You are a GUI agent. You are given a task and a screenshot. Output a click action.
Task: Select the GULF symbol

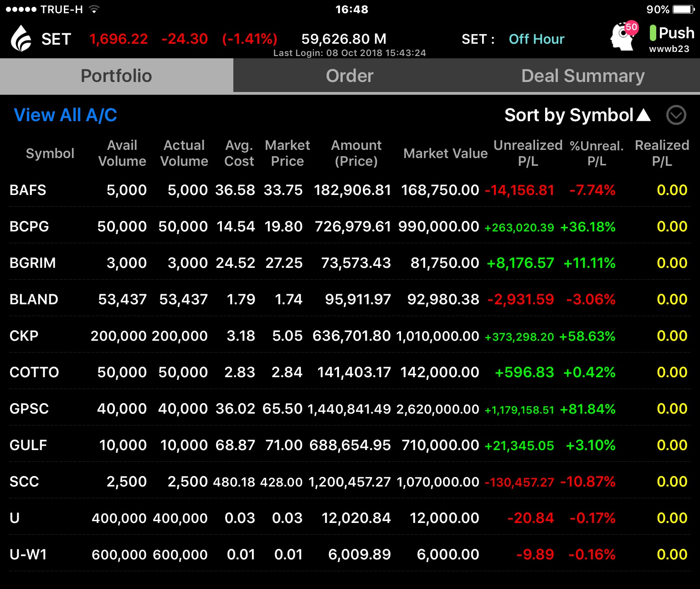tap(28, 445)
